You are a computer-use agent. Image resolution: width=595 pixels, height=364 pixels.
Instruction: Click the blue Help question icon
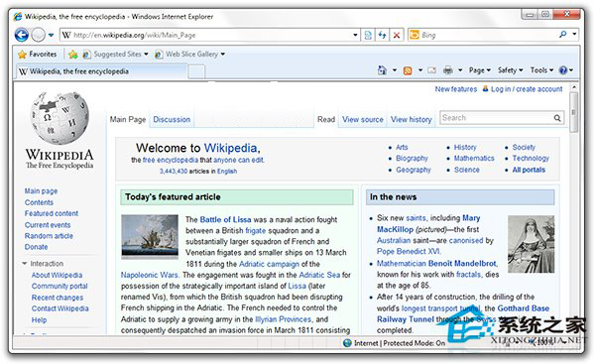[563, 70]
